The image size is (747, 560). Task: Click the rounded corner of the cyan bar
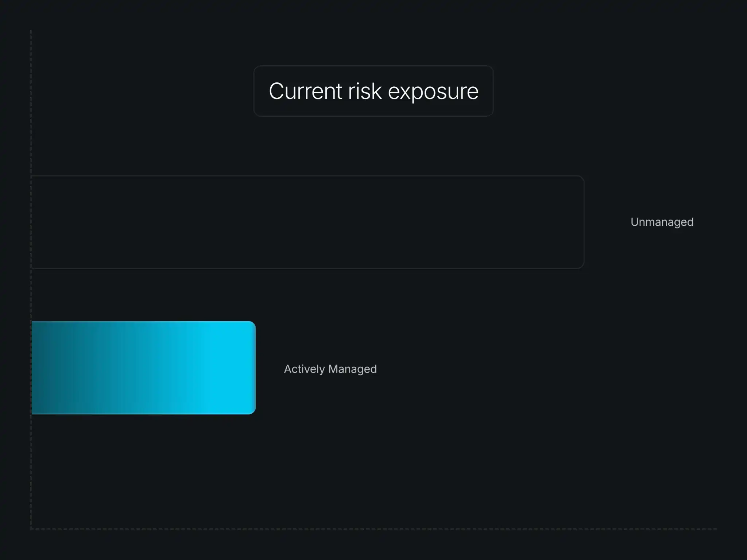pyautogui.click(x=252, y=325)
